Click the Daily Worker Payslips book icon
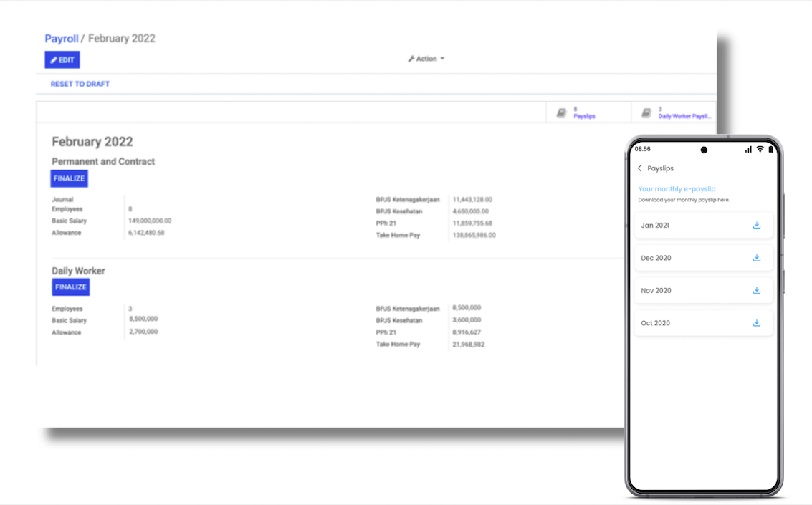Viewport: 812px width, 505px height. tap(646, 112)
